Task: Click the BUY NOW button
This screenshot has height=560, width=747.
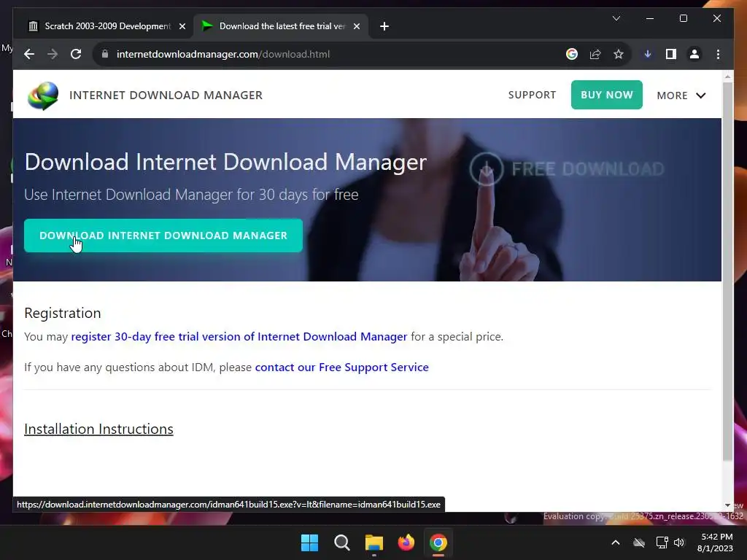Action: click(606, 95)
